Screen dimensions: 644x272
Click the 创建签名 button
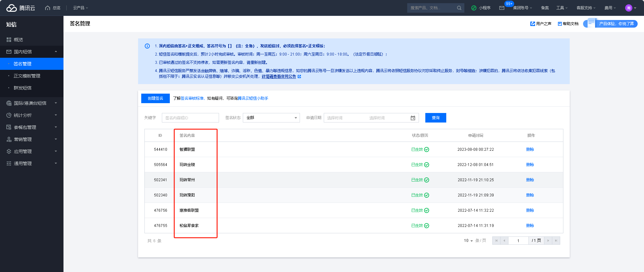coord(156,98)
